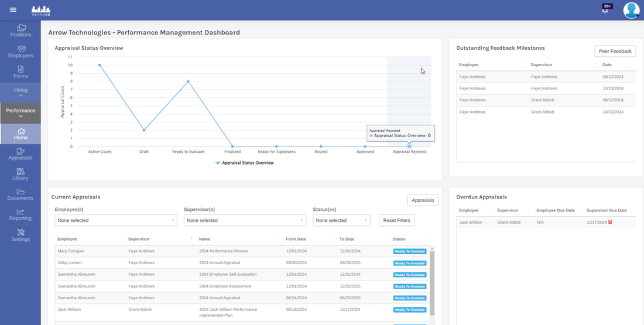This screenshot has width=644, height=325.
Task: Open Library in the sidebar
Action: pos(20,174)
